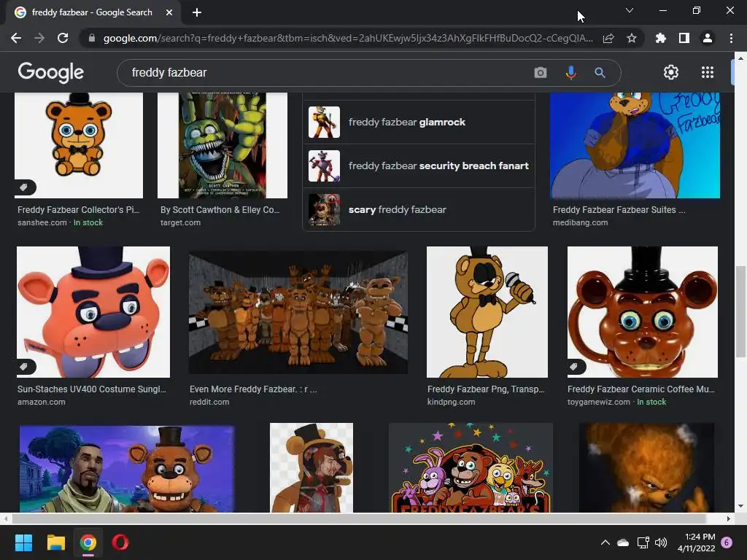Viewport: 747px width, 560px height.
Task: Click the reddit.com source text
Action: pos(209,402)
